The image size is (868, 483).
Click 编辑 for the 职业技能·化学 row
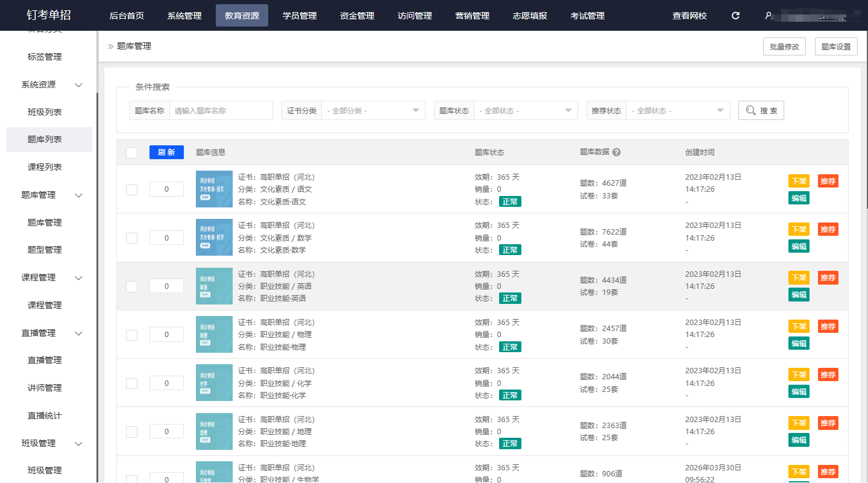799,391
